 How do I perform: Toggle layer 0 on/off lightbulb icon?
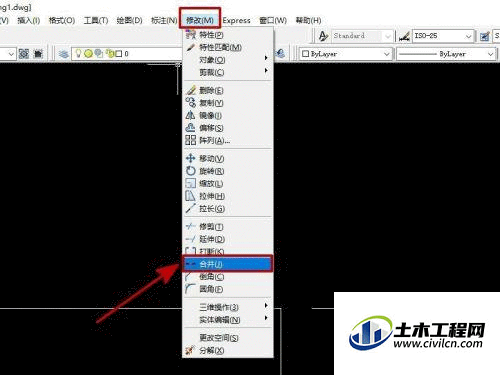(x=78, y=53)
